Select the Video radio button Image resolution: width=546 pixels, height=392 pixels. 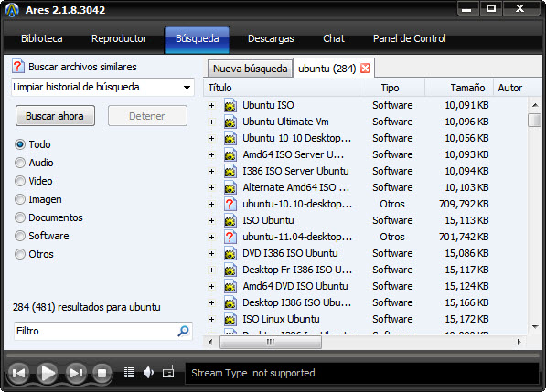coord(20,181)
